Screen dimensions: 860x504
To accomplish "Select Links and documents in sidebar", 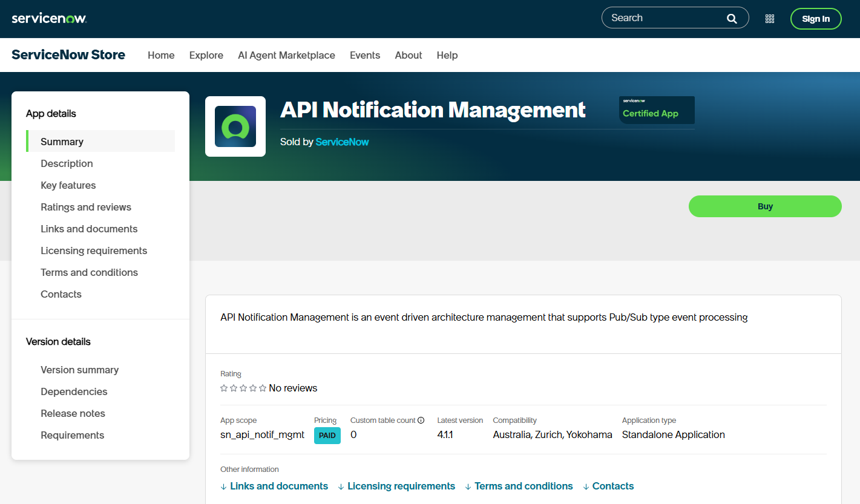I will (x=89, y=229).
